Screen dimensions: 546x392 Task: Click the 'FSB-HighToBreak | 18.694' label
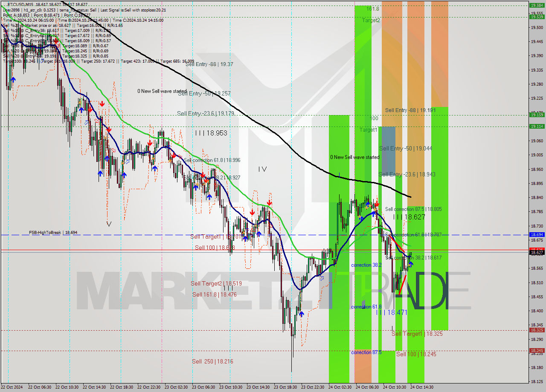click(x=53, y=233)
